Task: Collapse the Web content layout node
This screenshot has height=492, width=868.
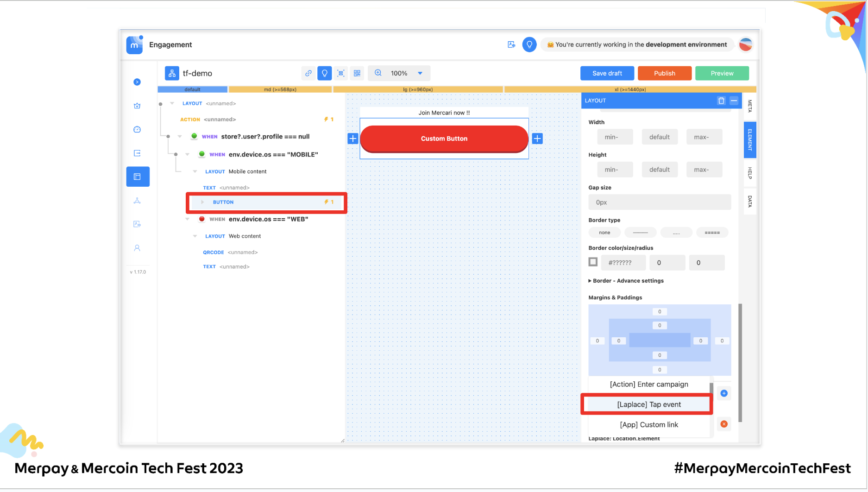Action: coord(195,236)
